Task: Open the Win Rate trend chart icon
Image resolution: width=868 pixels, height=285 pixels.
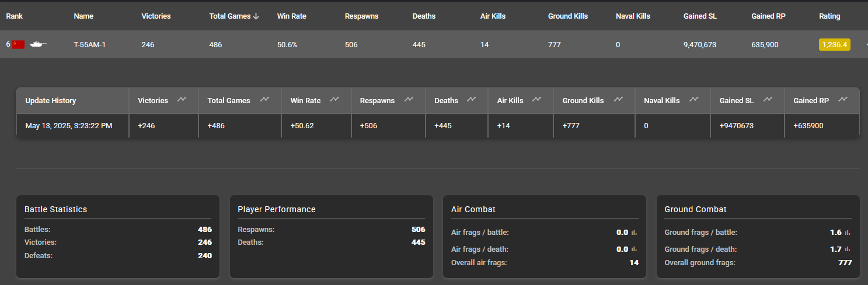Action: point(334,100)
